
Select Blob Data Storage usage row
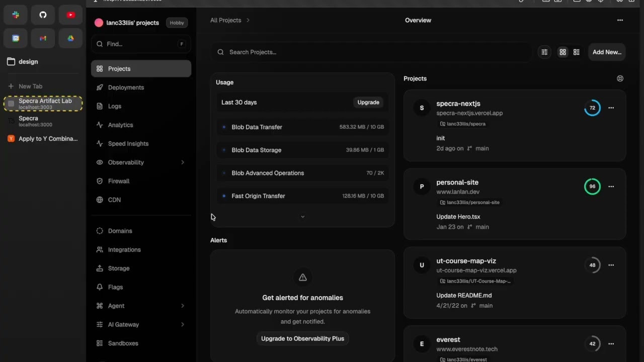pos(302,150)
